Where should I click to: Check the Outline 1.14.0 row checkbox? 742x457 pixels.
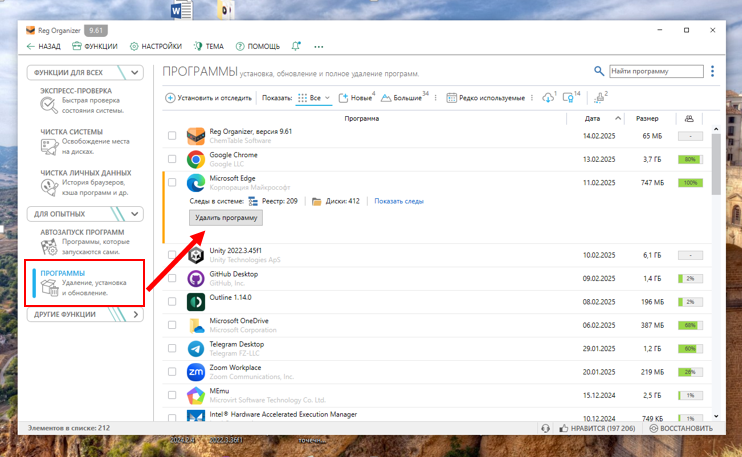pos(172,301)
